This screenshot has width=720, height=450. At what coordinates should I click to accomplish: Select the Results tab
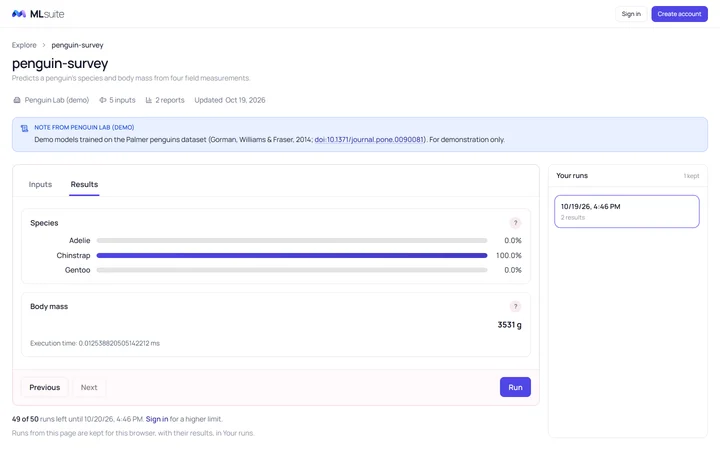click(84, 185)
